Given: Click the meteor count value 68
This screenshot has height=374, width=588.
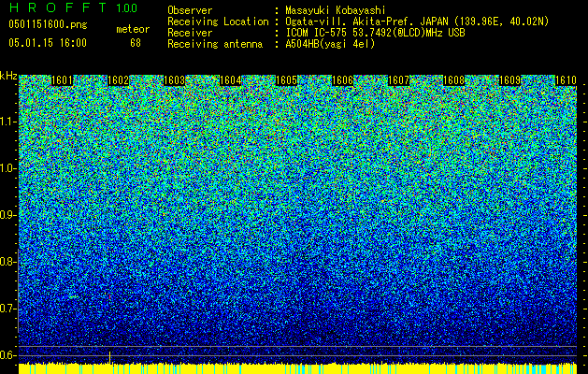Looking at the screenshot, I should click(136, 43).
